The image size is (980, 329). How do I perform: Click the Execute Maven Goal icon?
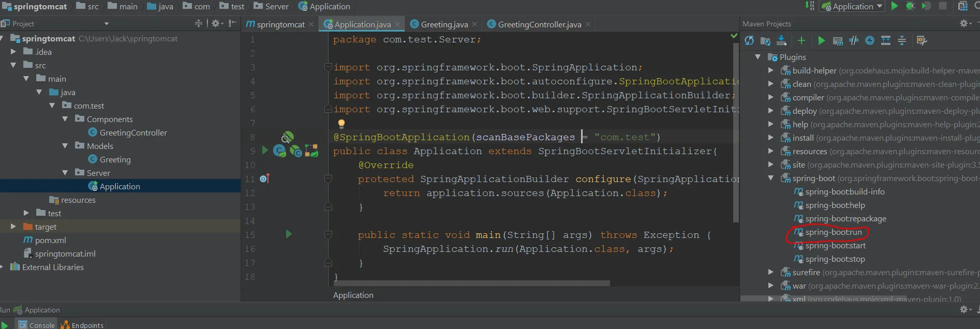(838, 41)
